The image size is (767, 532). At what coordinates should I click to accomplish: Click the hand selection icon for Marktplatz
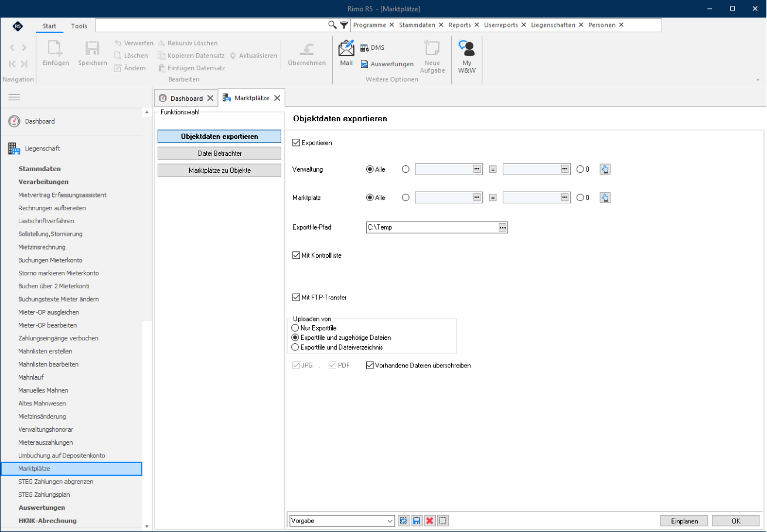pyautogui.click(x=605, y=197)
